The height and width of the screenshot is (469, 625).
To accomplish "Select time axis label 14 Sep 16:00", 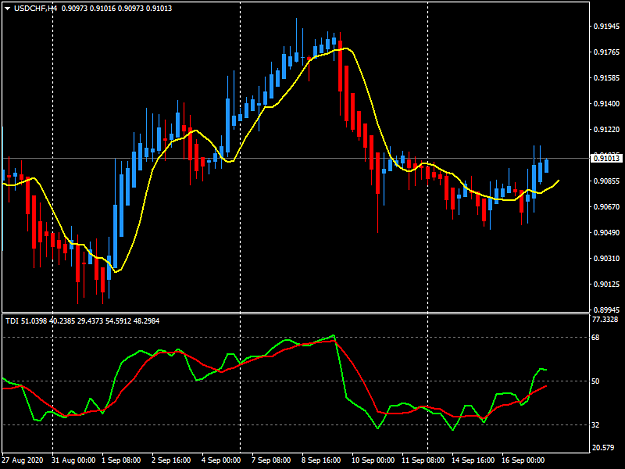I will (x=473, y=460).
